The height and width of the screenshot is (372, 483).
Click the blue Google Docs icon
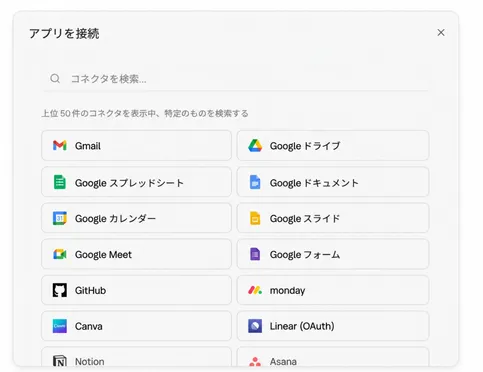[255, 182]
